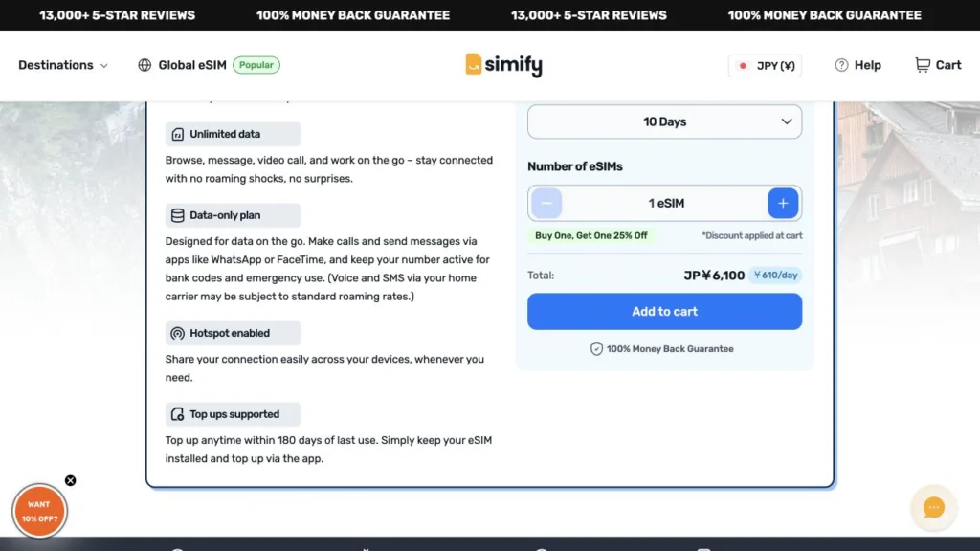Open the Help link text
This screenshot has height=551, width=980.
867,65
